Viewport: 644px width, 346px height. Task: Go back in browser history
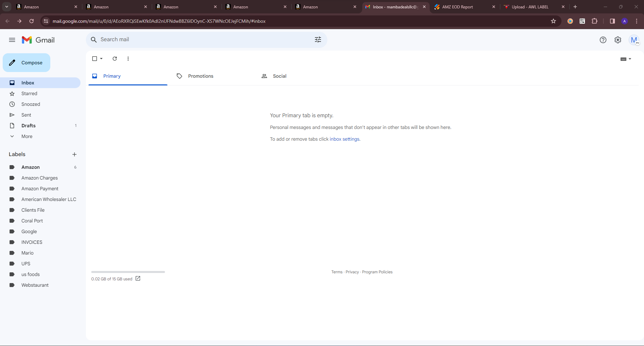7,21
